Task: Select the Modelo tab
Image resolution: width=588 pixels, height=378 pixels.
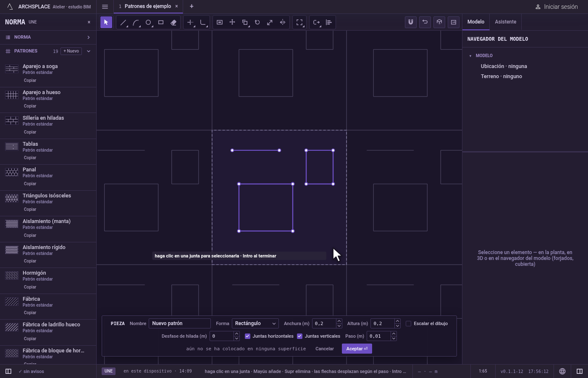Action: tap(476, 22)
